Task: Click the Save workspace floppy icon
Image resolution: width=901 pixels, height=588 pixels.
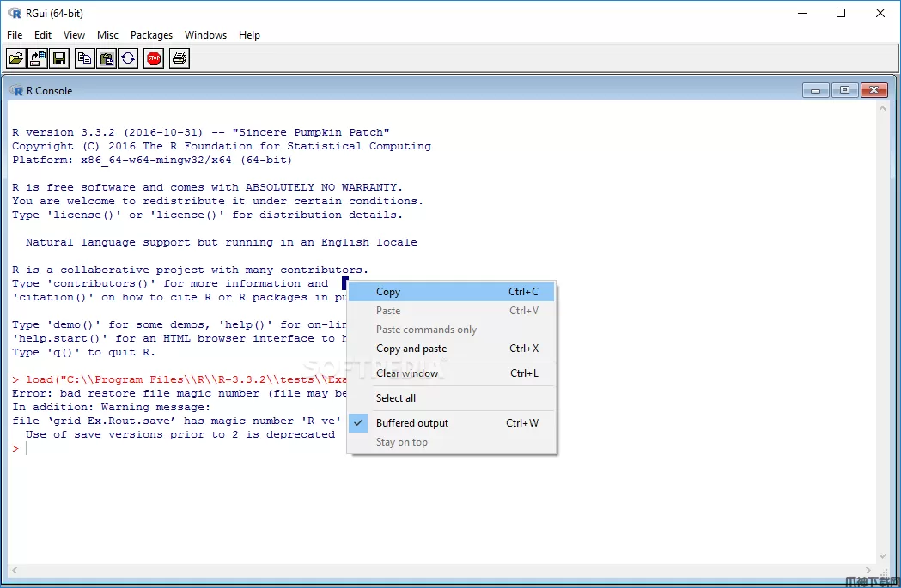Action: point(59,58)
